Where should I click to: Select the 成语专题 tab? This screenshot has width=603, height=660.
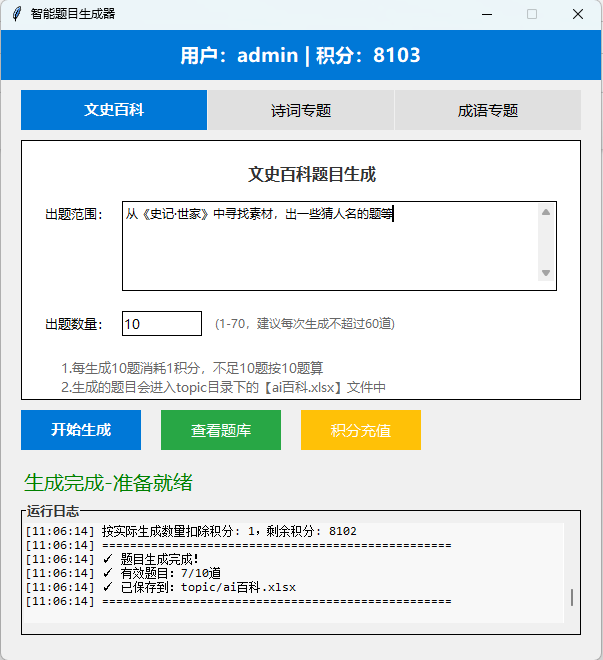click(487, 110)
